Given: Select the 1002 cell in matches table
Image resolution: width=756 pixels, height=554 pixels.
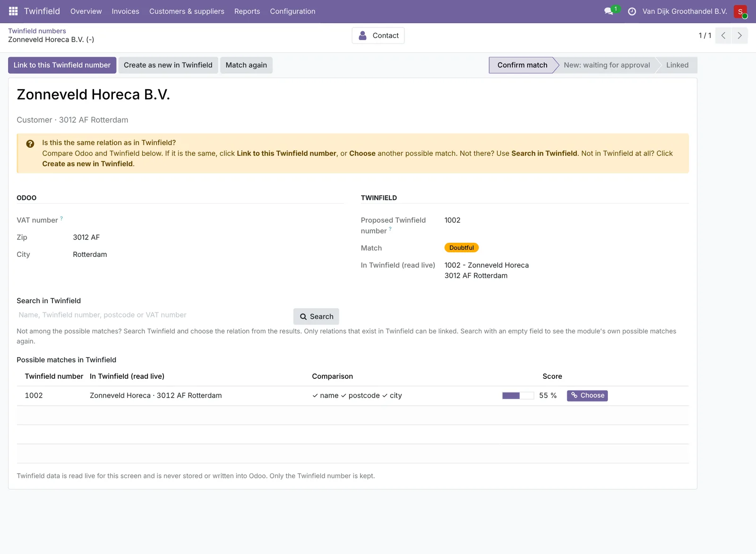Looking at the screenshot, I should coord(34,395).
